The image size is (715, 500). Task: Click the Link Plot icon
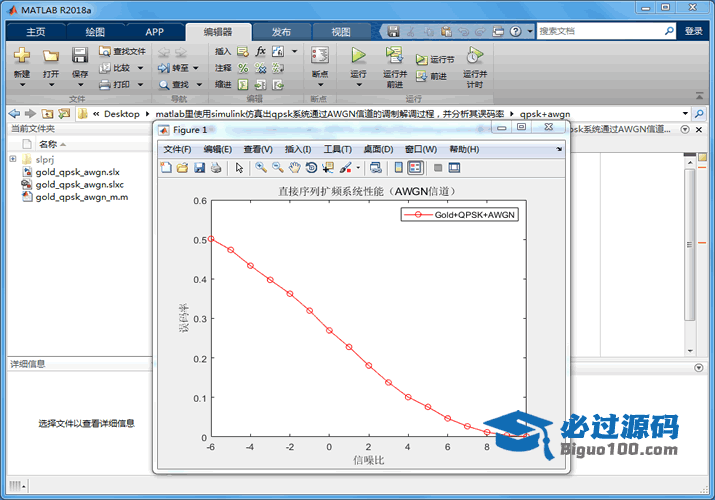pos(376,168)
